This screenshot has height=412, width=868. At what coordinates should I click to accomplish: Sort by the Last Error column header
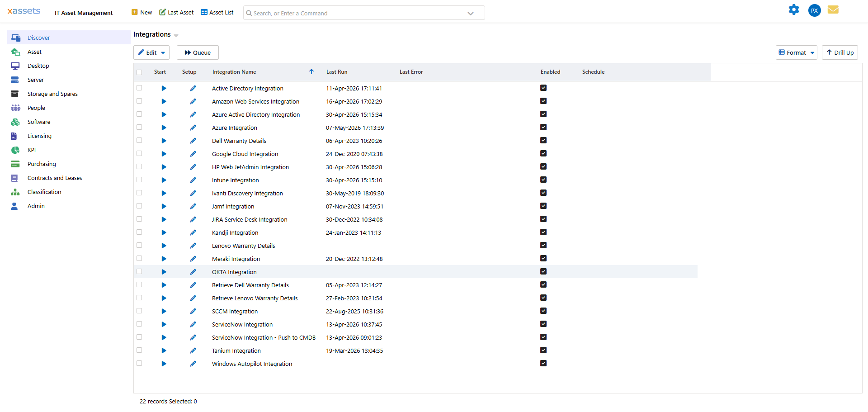point(411,71)
